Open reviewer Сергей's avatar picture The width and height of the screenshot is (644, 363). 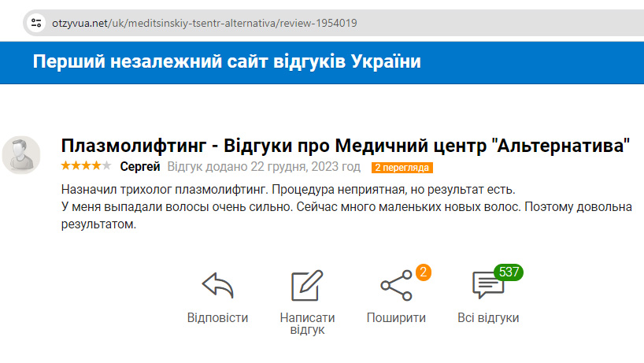click(21, 154)
